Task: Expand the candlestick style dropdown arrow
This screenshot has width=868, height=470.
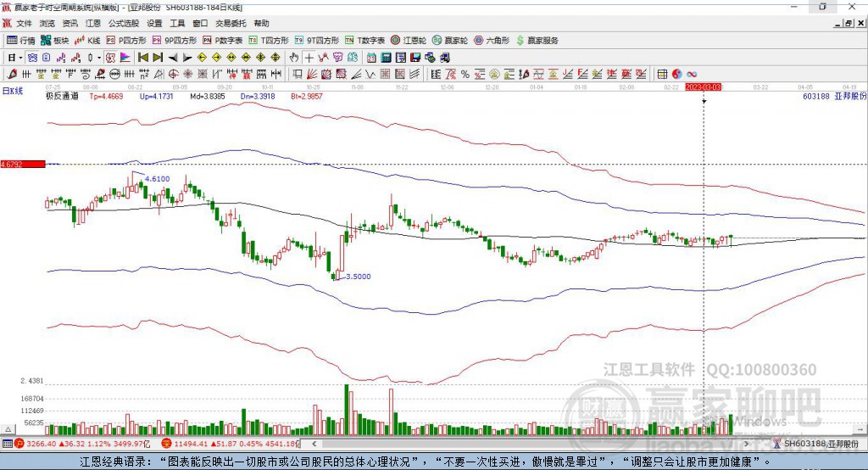Action: tap(99, 58)
